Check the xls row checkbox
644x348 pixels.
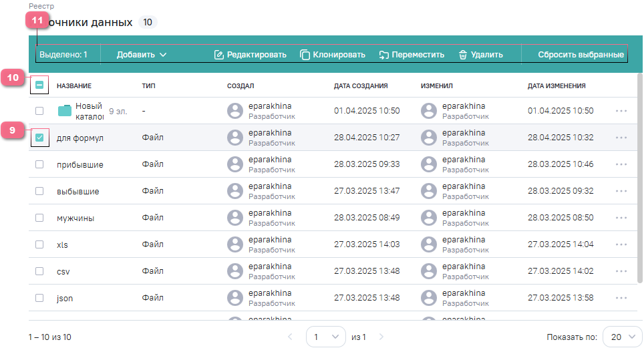pyautogui.click(x=39, y=244)
